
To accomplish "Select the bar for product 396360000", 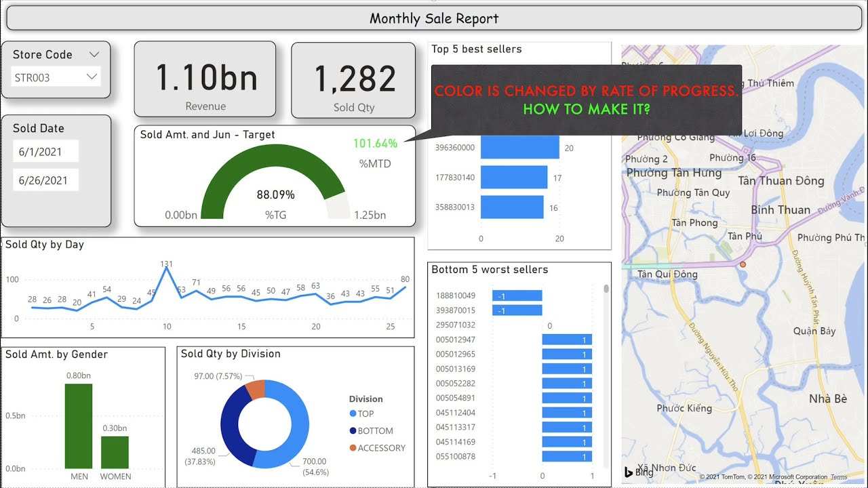I will coord(520,148).
